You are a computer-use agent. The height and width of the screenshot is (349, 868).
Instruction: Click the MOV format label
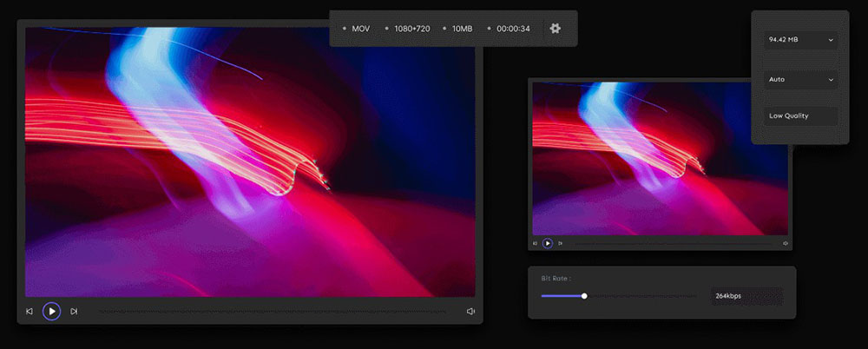[x=360, y=29]
